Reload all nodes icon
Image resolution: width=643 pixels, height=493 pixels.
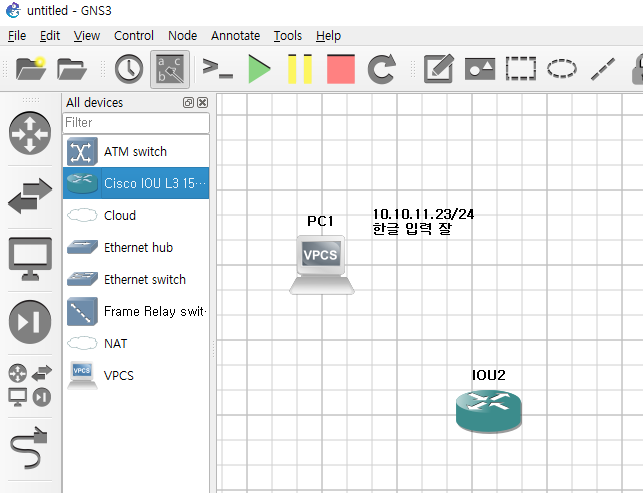click(x=382, y=68)
